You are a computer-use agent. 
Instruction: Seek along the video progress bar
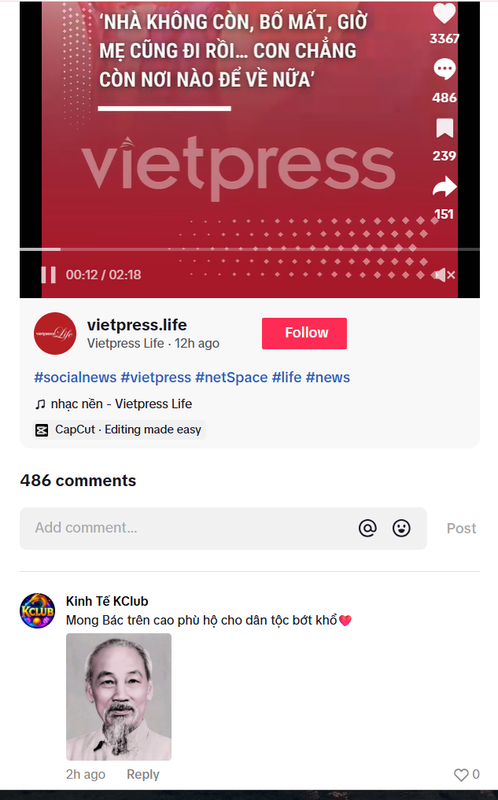coord(250,249)
